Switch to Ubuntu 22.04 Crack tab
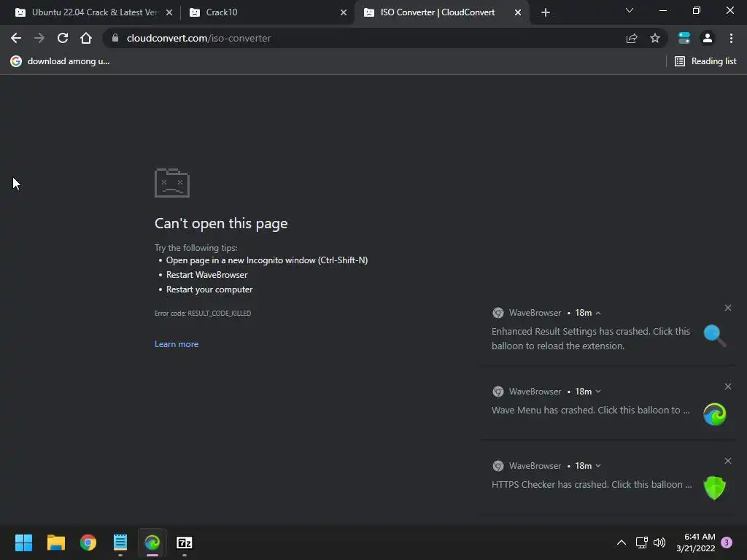 click(88, 12)
